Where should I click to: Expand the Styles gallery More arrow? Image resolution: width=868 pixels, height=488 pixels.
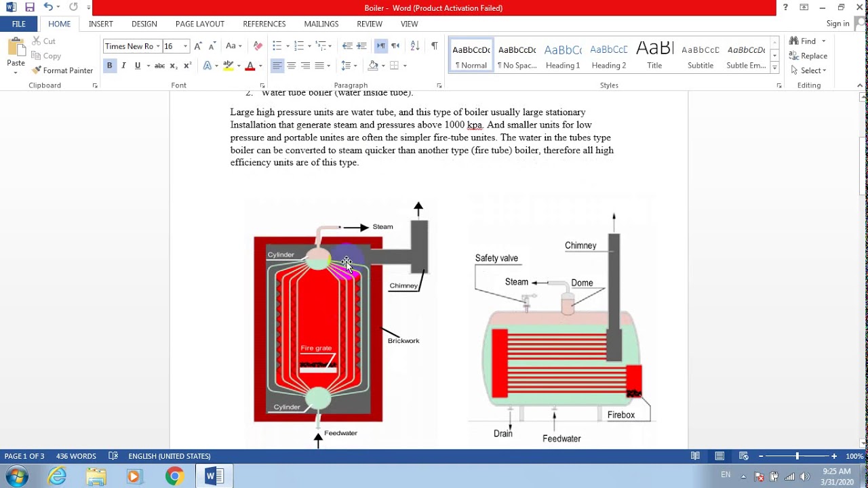[x=774, y=68]
